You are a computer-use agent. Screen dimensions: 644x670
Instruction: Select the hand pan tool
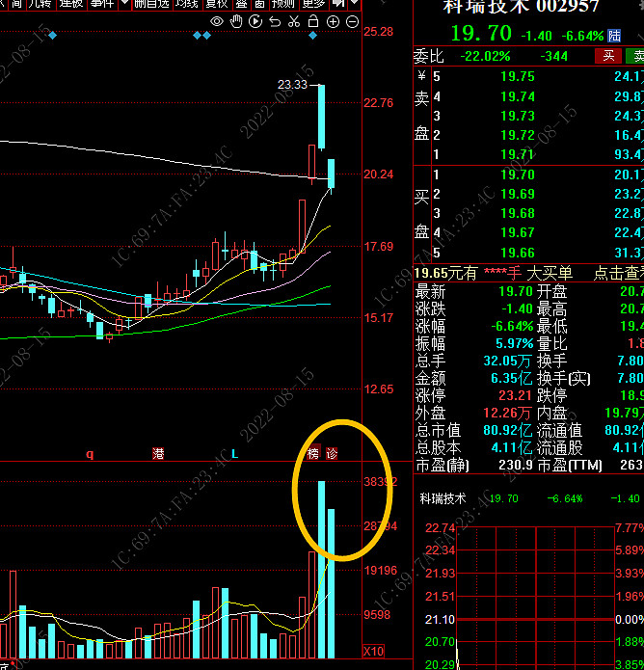point(235,21)
